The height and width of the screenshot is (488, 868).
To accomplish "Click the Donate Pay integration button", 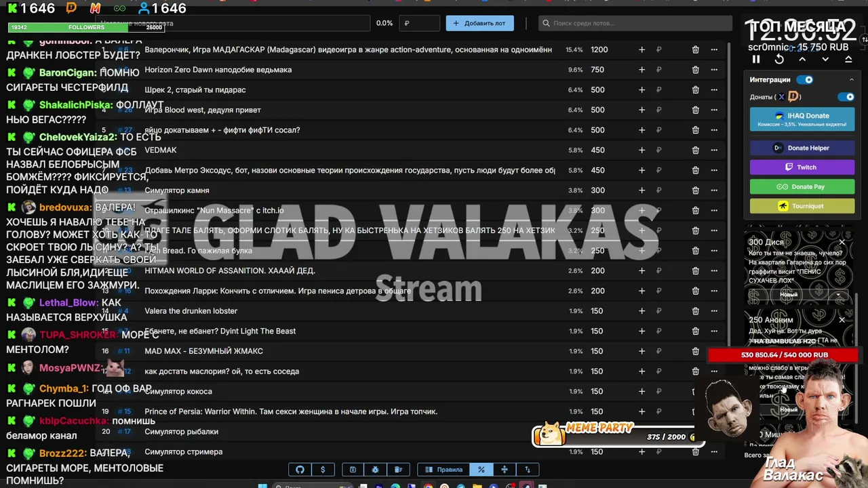I will (802, 186).
